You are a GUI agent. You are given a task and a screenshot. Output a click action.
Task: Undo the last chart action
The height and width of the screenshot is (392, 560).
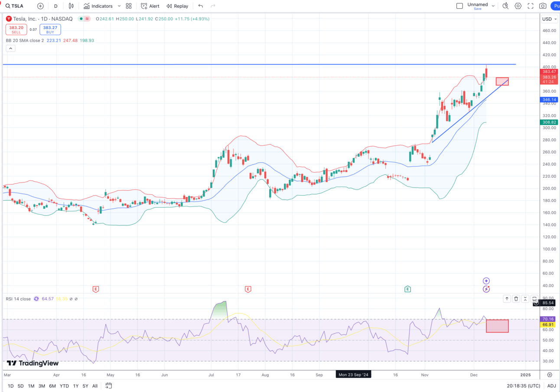(200, 6)
